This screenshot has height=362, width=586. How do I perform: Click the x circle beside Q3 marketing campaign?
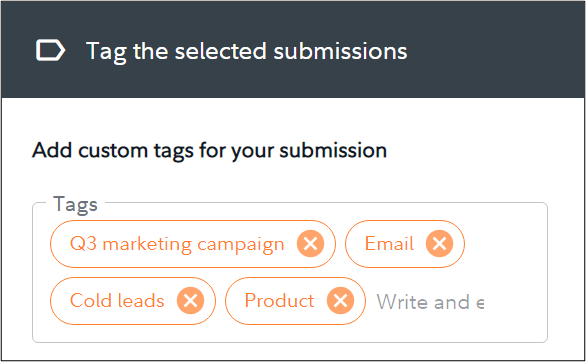[311, 244]
